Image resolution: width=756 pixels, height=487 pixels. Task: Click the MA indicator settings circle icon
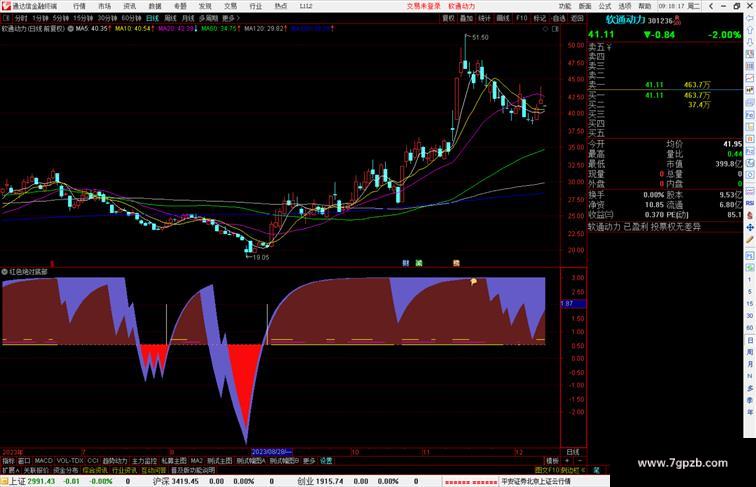pos(70,29)
